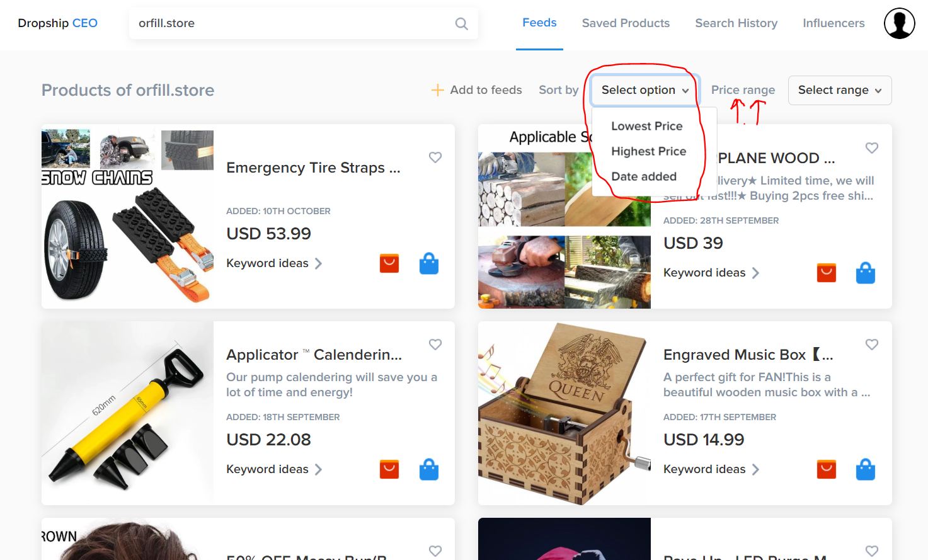Switch to the Saved Products tab
The width and height of the screenshot is (928, 560).
point(626,23)
